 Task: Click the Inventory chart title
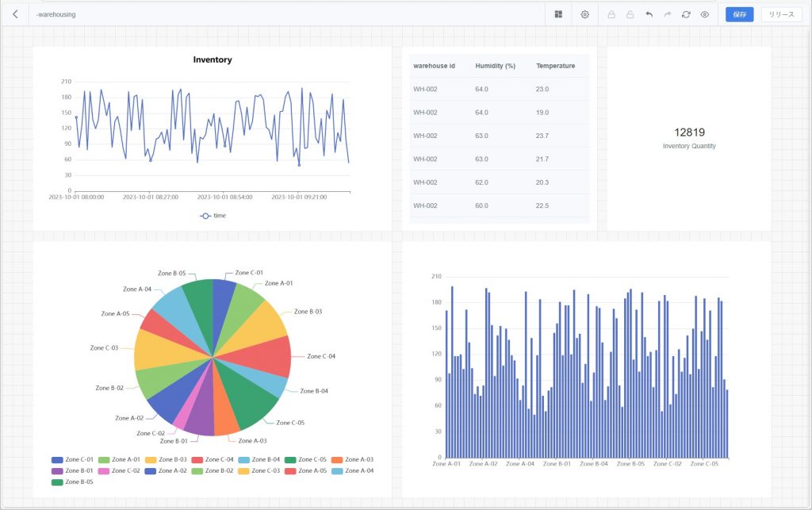[x=213, y=59]
